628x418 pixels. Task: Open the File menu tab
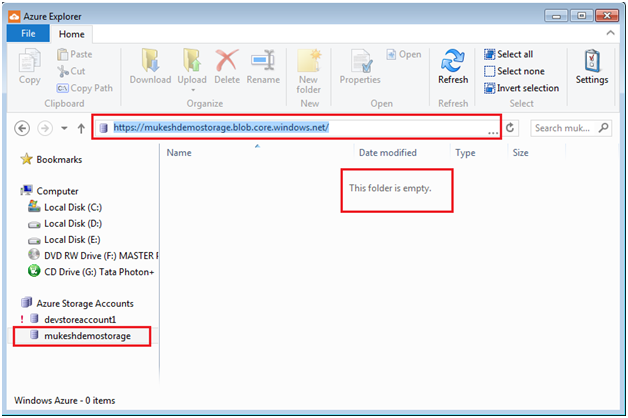pyautogui.click(x=28, y=34)
